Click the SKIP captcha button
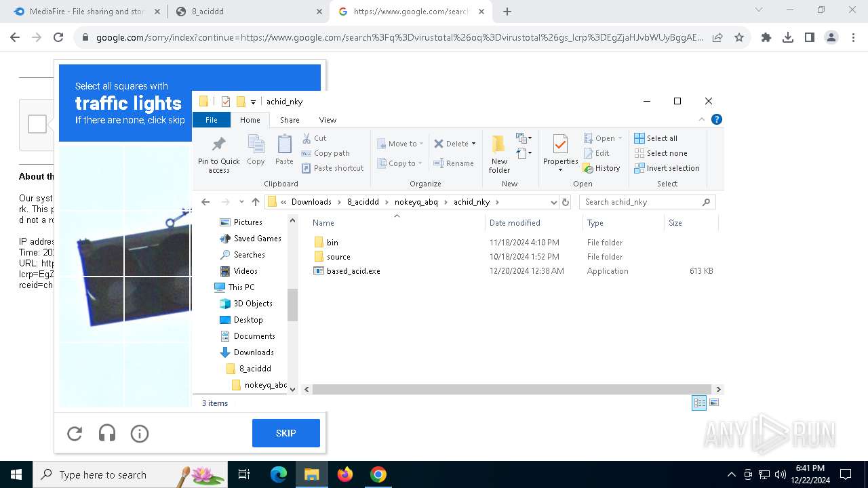The image size is (868, 488). pos(286,433)
